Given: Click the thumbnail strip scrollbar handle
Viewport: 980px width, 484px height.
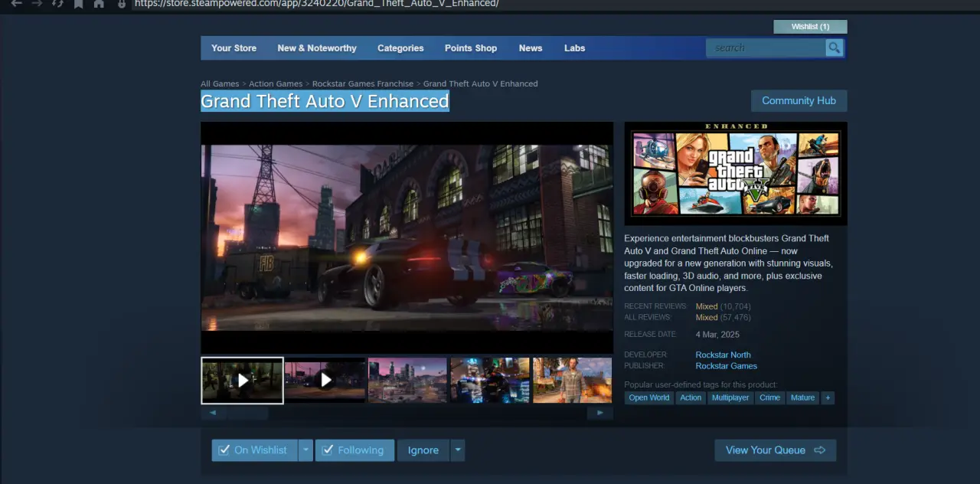Looking at the screenshot, I should pyautogui.click(x=247, y=413).
